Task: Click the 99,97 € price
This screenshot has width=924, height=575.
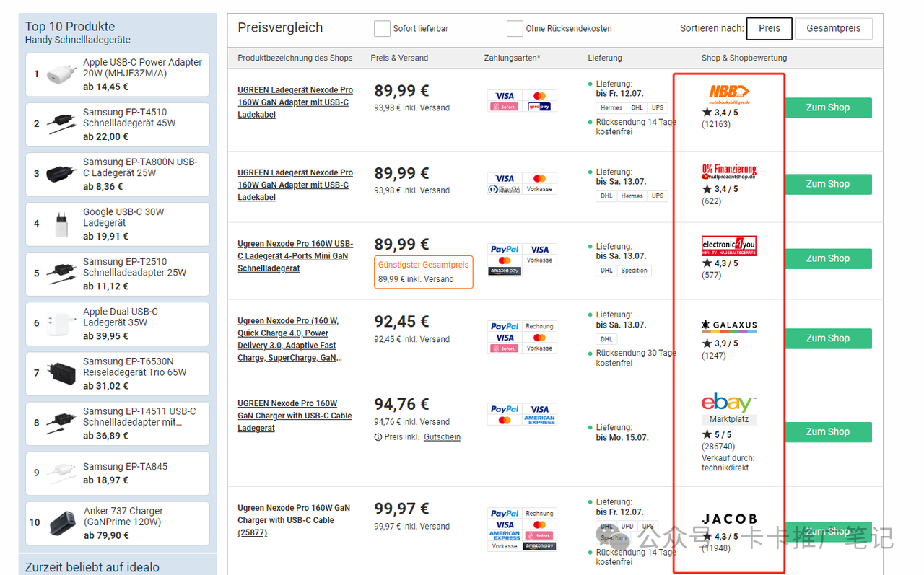Action: pyautogui.click(x=401, y=509)
